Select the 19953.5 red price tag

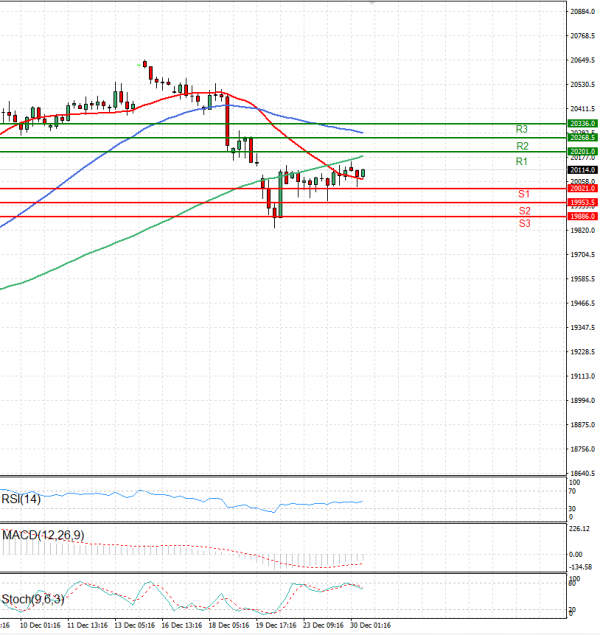pyautogui.click(x=582, y=202)
